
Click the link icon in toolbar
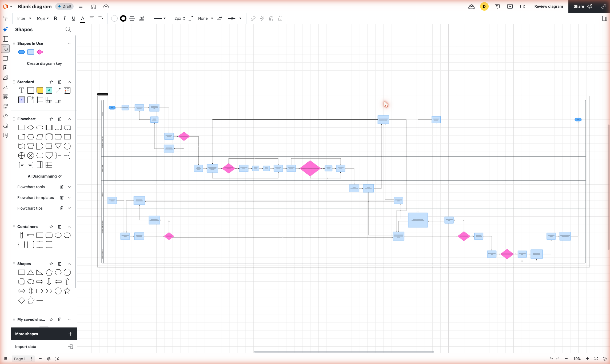253,18
